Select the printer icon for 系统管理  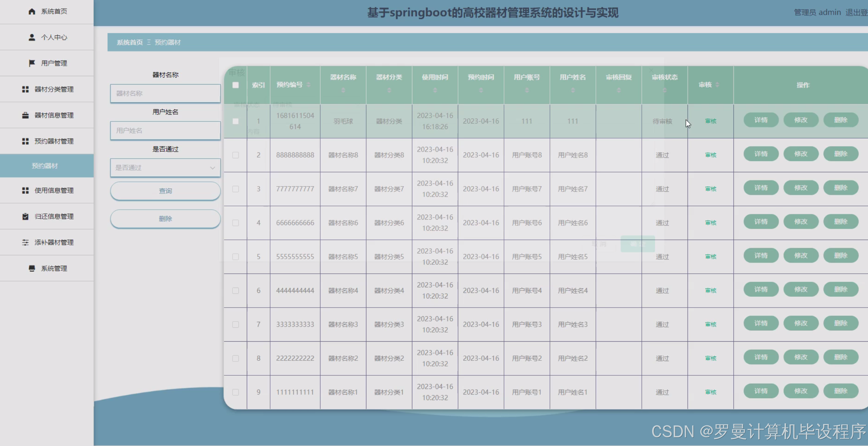click(x=32, y=268)
